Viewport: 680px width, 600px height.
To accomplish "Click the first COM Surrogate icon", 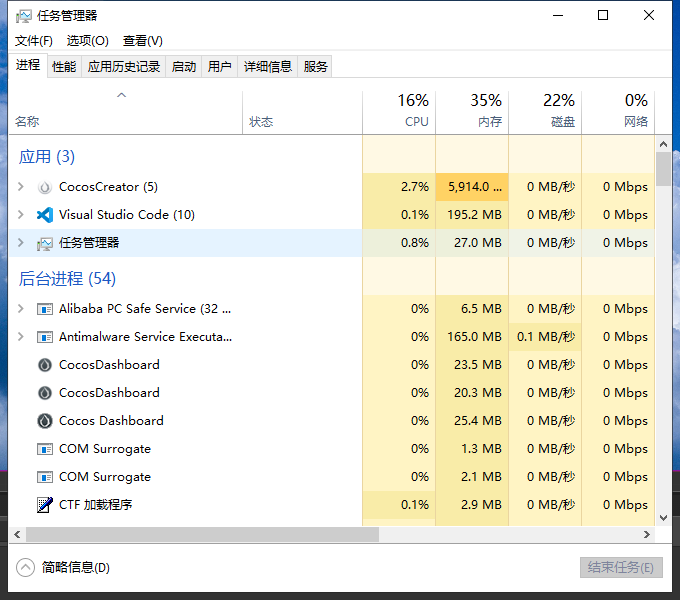I will click(x=44, y=449).
